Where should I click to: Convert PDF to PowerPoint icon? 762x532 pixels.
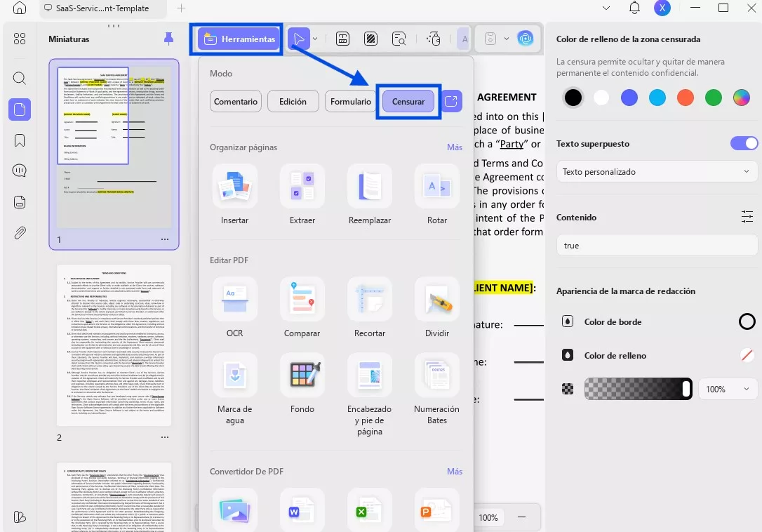[x=437, y=510]
